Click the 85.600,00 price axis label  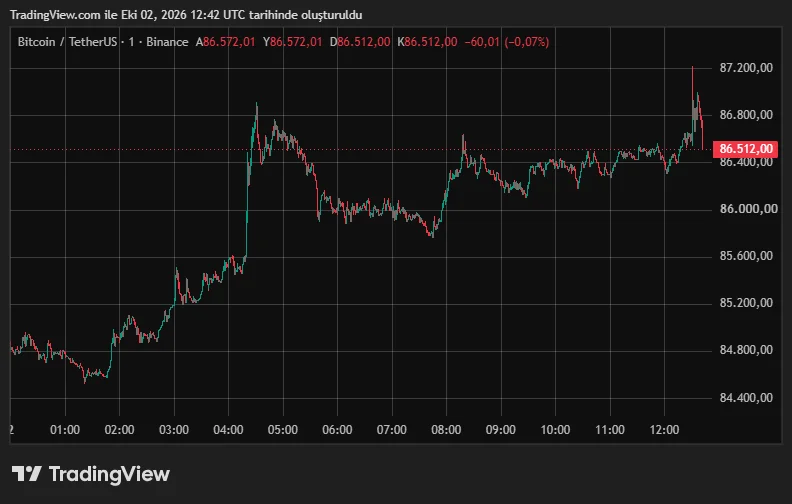[x=746, y=256]
